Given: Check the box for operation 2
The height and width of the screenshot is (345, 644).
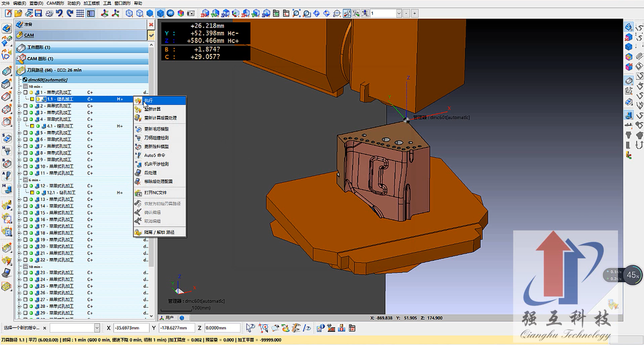Looking at the screenshot, I should click(x=25, y=106).
